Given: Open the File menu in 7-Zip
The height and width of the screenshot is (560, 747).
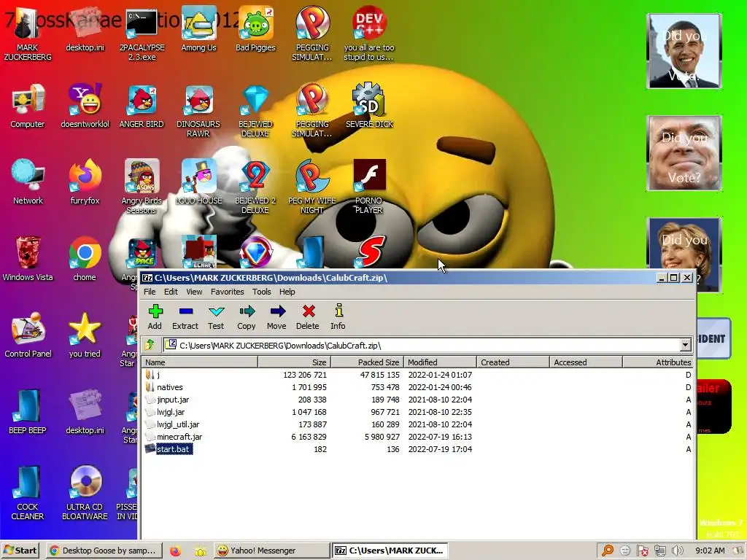Looking at the screenshot, I should [x=150, y=292].
